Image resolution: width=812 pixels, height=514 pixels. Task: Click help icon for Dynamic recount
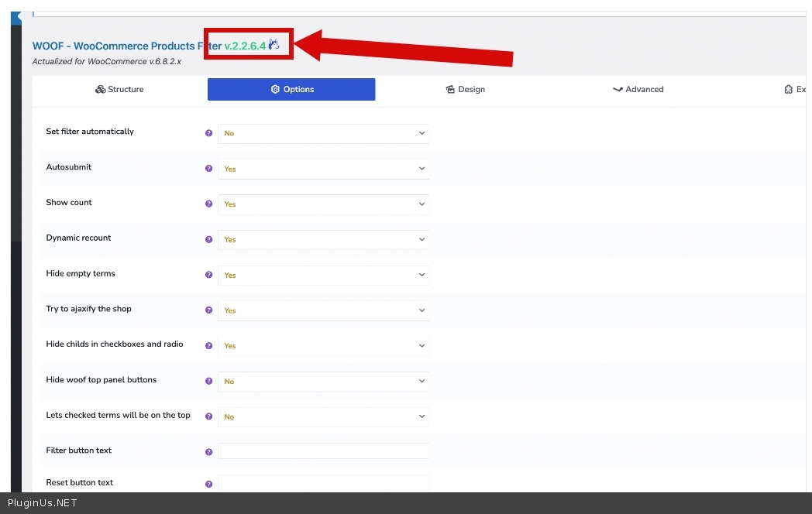tap(208, 240)
